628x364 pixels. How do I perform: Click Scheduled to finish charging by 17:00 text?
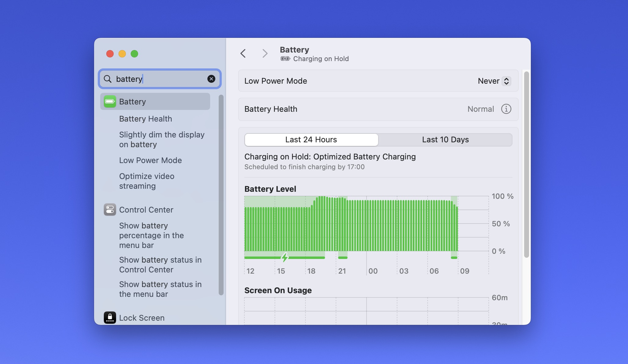tap(304, 167)
